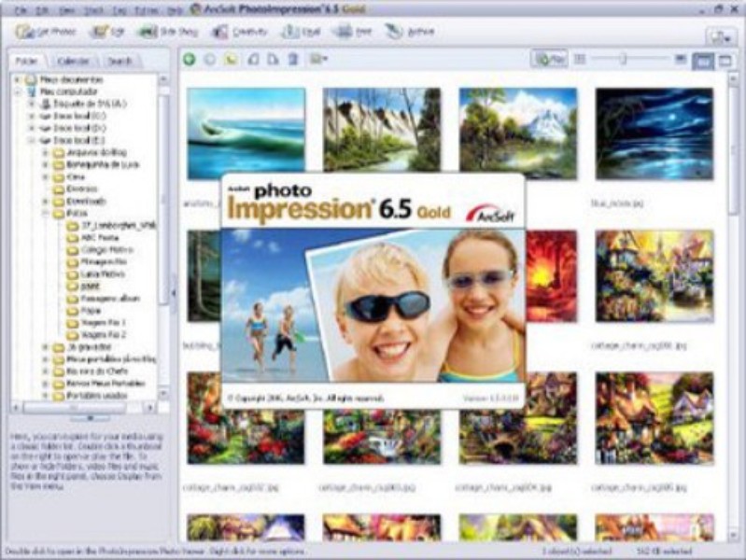Click the Portateis usados folder icon

(x=59, y=396)
